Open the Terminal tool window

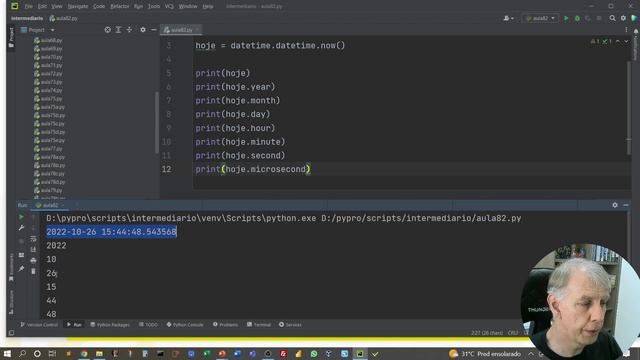click(259, 325)
